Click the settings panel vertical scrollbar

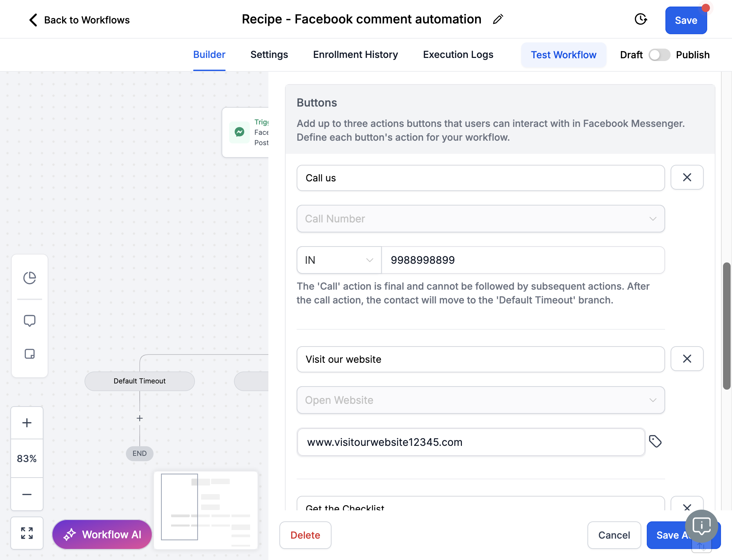(726, 326)
